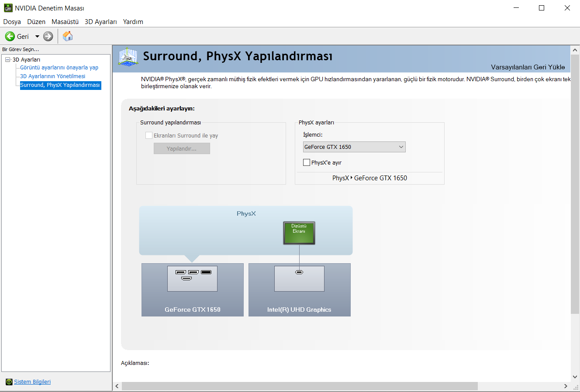Select Surround, PhysX Yapılandırması tree item
Viewport: 580px width, 392px height.
[x=60, y=85]
